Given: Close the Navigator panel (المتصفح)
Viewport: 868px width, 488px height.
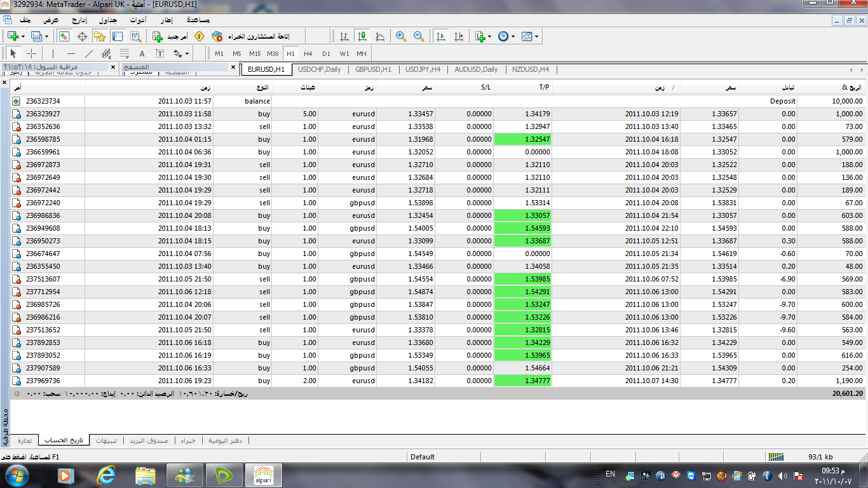Looking at the screenshot, I should [x=234, y=67].
